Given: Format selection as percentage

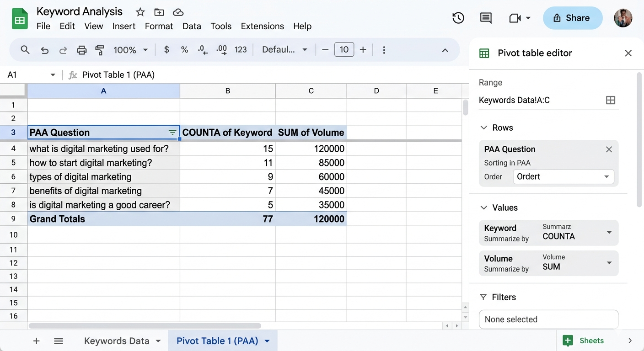Looking at the screenshot, I should (184, 50).
